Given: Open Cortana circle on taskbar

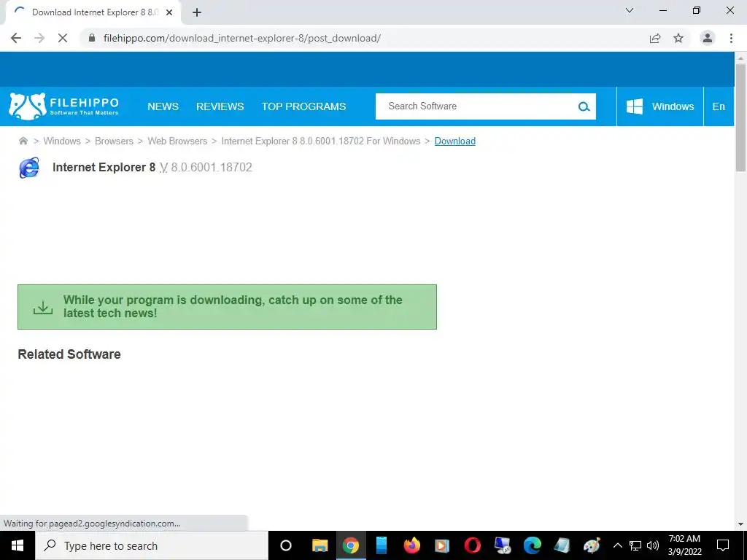Looking at the screenshot, I should (x=286, y=545).
